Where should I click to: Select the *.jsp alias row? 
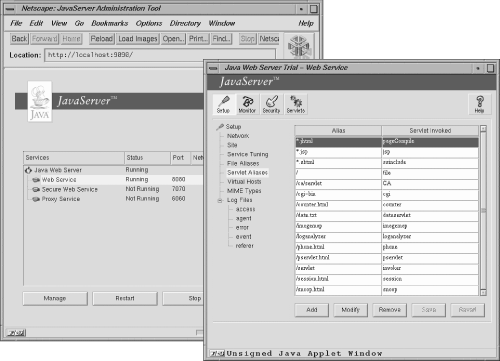(x=387, y=152)
